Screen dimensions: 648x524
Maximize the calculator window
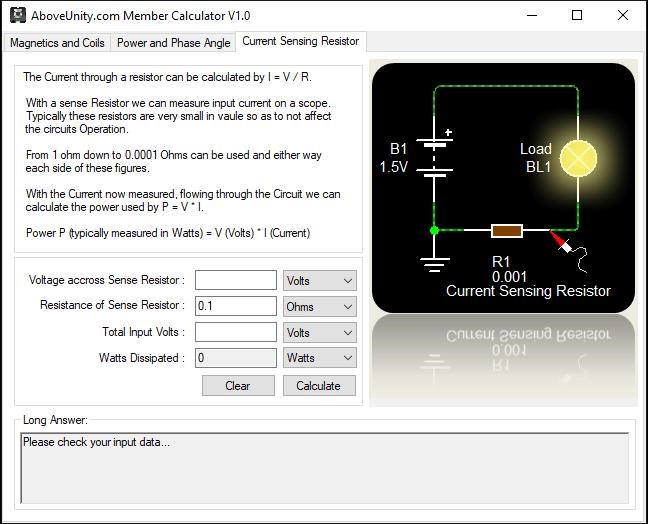pyautogui.click(x=577, y=16)
